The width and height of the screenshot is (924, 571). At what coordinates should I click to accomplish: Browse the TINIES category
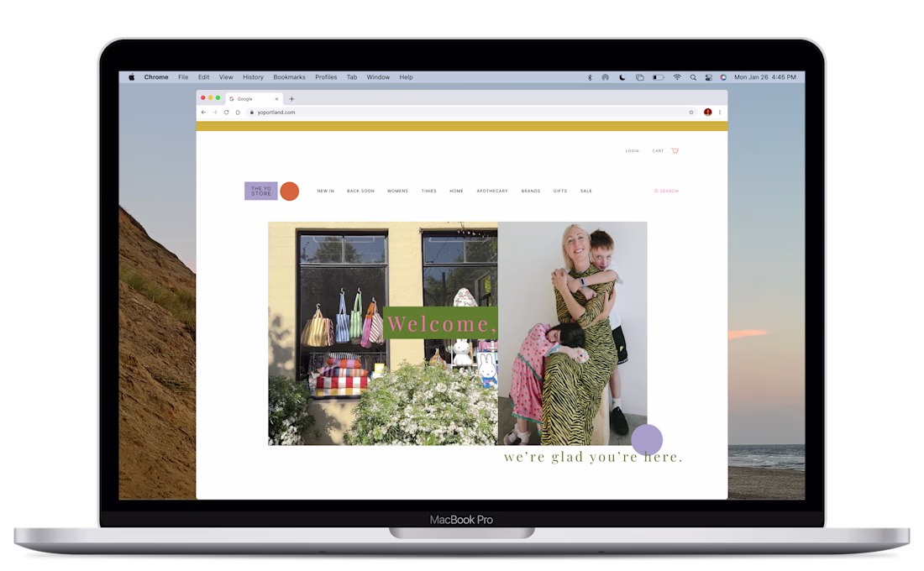[x=429, y=191]
